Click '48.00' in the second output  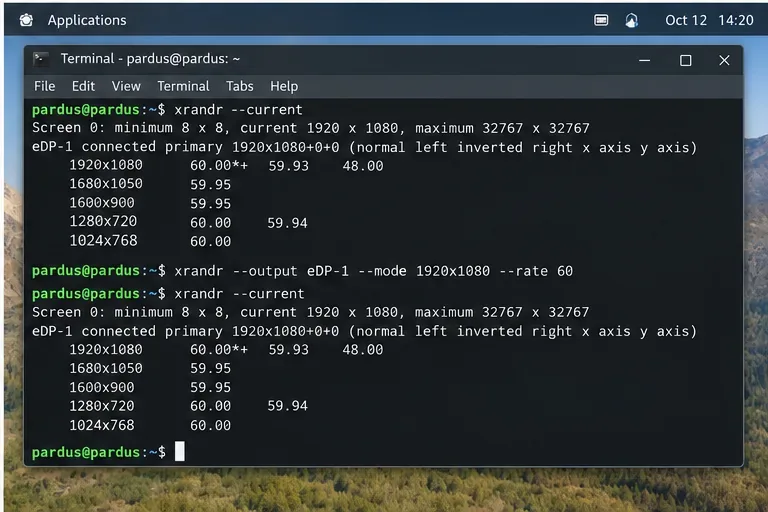[363, 350]
